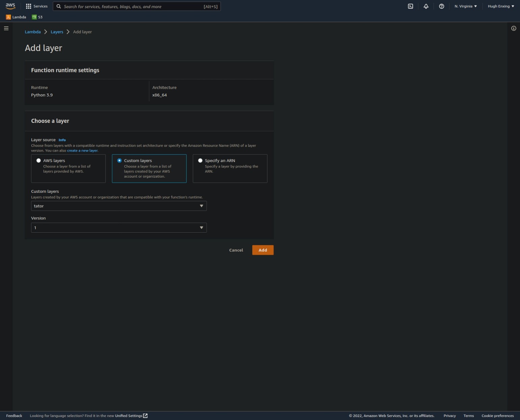
Task: Open the Hugh Enxing account menu
Action: [500, 6]
